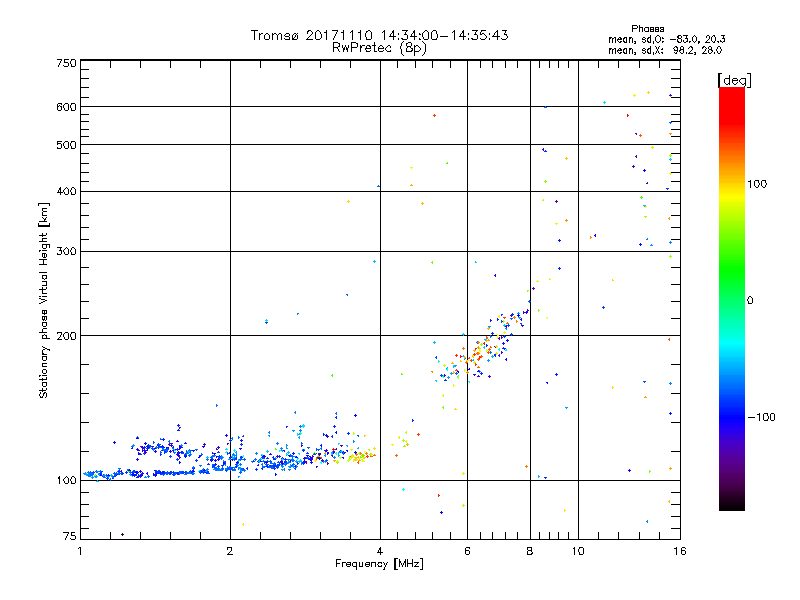This screenshot has width=800, height=600.
Task: Click the "Stationary phase Virtual Height [km]" axis label
Action: coord(44,301)
